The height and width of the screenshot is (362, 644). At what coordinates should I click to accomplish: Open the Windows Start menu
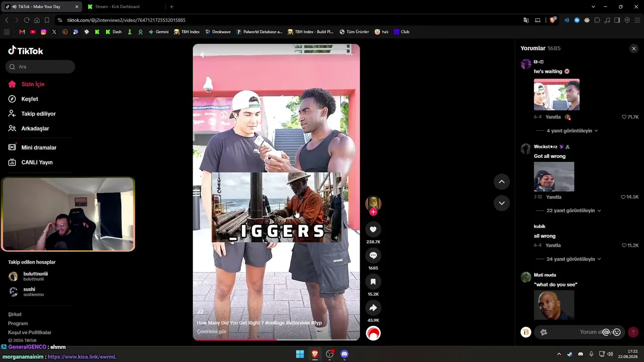(300, 354)
